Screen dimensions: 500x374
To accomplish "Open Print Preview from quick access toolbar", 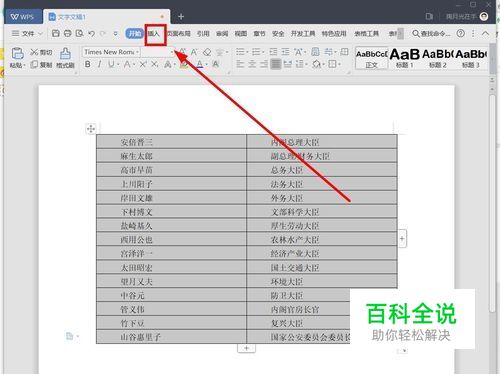I will tap(79, 33).
